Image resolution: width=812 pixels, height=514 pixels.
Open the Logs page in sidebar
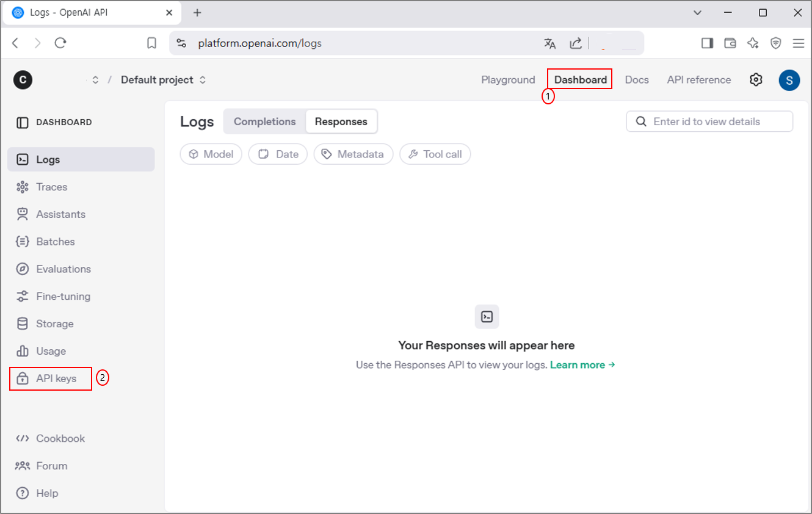(81, 159)
